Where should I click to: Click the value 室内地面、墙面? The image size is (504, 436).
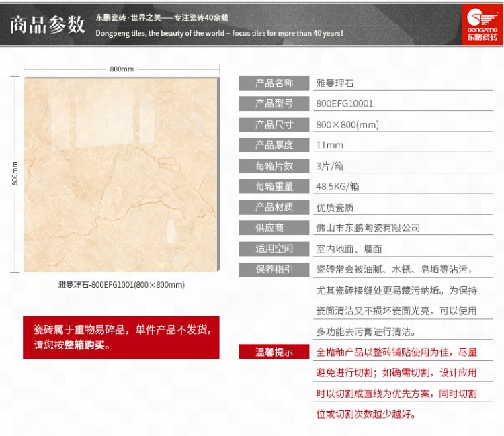pos(349,249)
